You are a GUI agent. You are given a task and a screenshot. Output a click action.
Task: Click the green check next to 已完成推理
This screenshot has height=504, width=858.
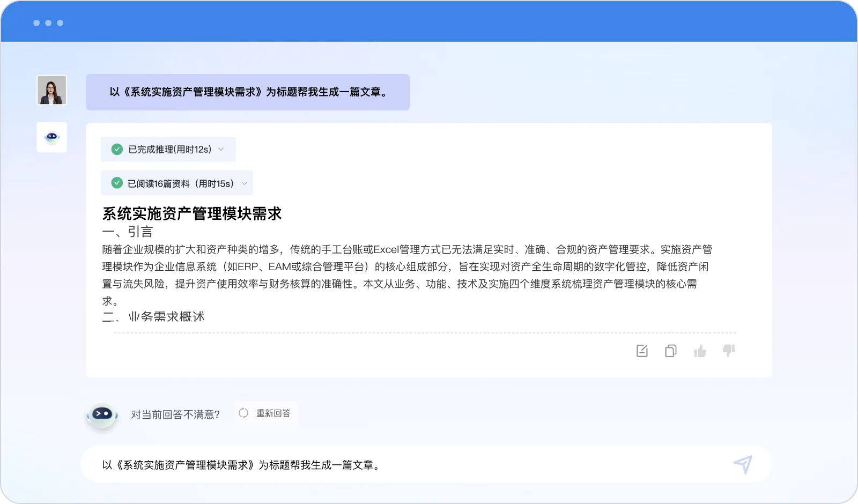pyautogui.click(x=117, y=150)
